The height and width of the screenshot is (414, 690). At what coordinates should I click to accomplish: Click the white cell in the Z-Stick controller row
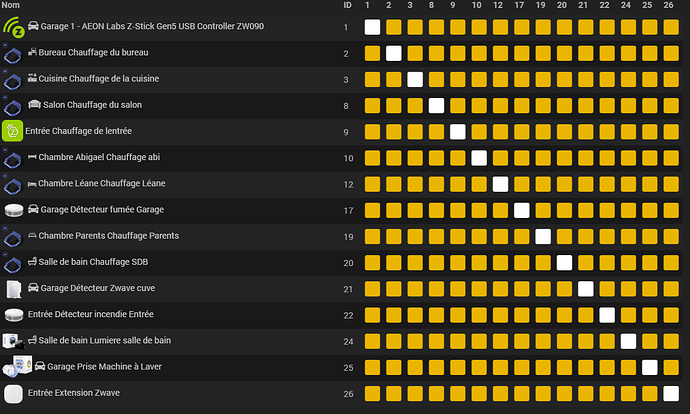click(x=372, y=27)
